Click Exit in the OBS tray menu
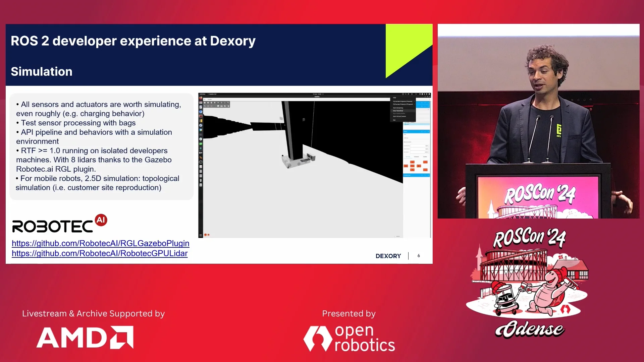Viewport: 644px width, 362px height. click(x=394, y=120)
